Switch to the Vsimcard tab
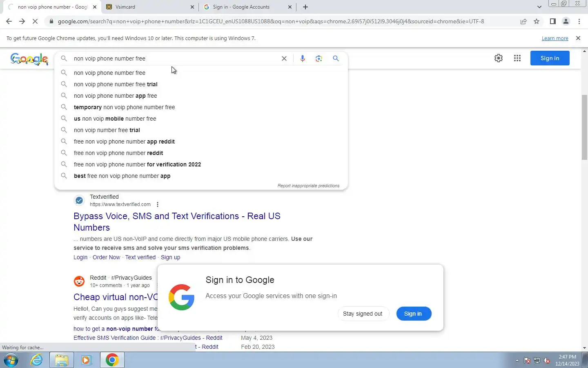 150,7
